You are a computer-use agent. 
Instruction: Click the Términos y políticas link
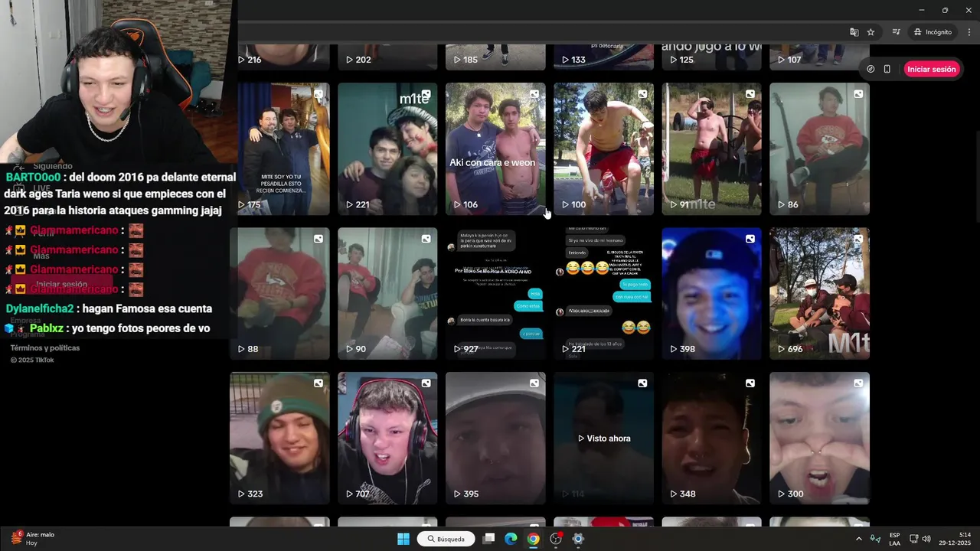pos(45,348)
